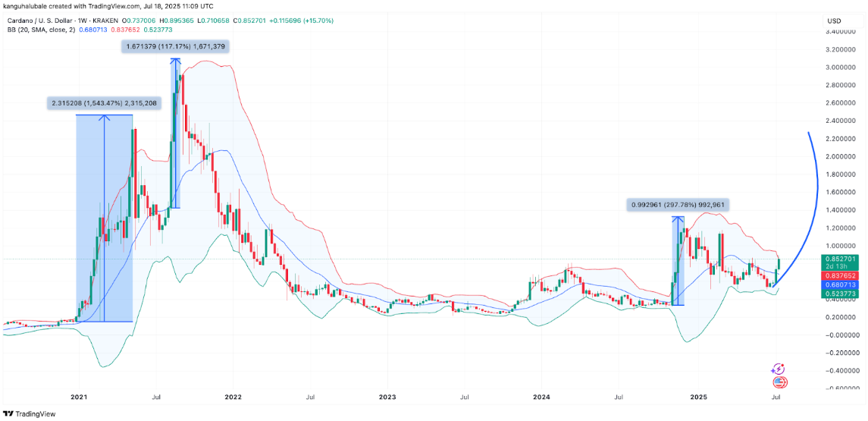Click the blue 0.680713 basis price tag
868x421 pixels.
pos(838,284)
